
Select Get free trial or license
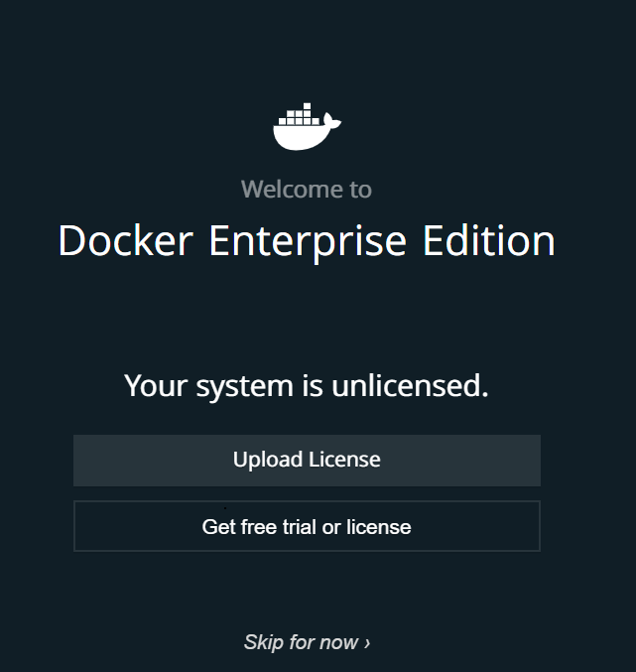pyautogui.click(x=307, y=526)
